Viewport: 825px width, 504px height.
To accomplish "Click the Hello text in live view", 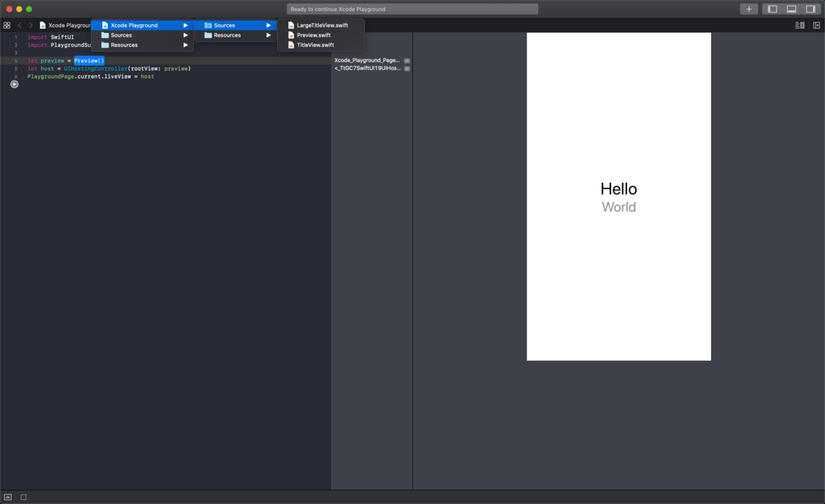I will click(619, 188).
